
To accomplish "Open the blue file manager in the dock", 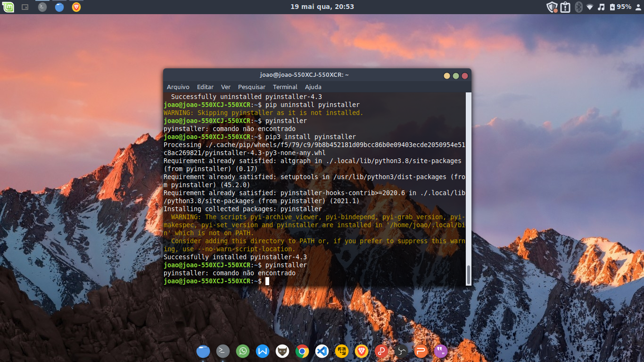I will [x=203, y=351].
